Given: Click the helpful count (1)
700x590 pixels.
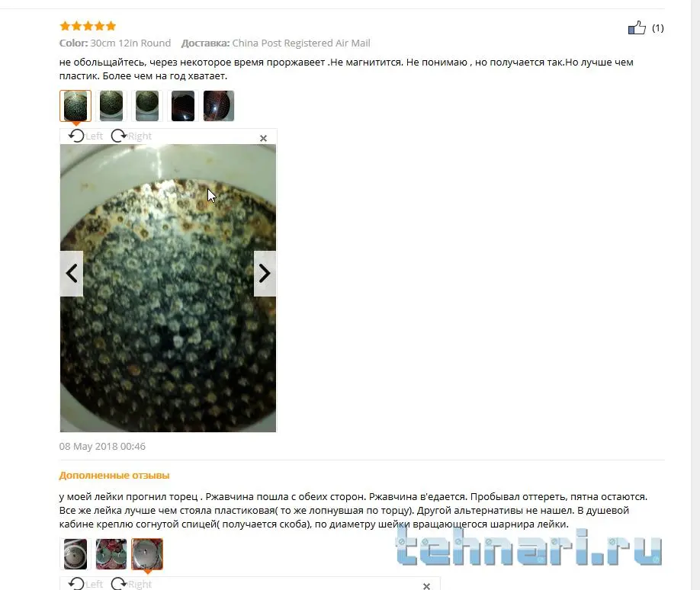Looking at the screenshot, I should coord(657,28).
